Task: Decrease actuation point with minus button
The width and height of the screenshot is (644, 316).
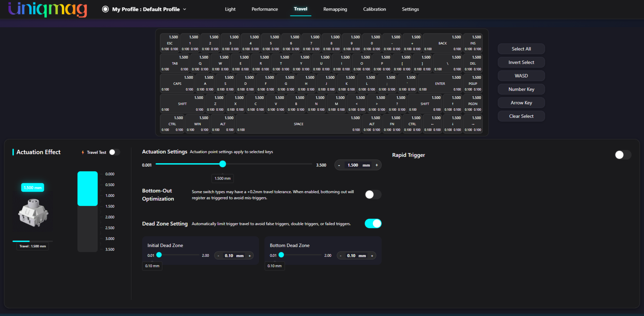Action: tap(339, 165)
